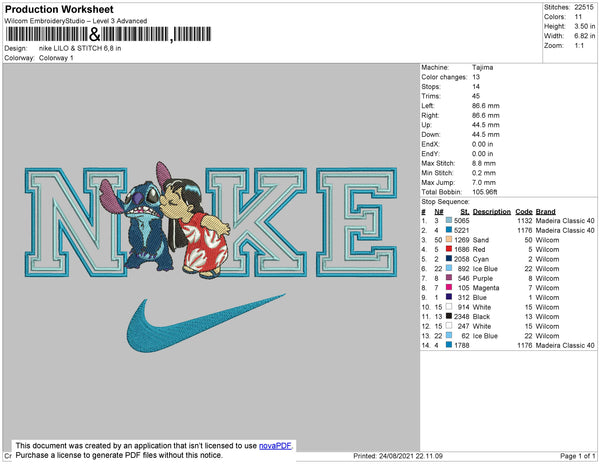Click the Sand color swatch in stop 3
Image resolution: width=600 pixels, height=464 pixels.
tap(449, 239)
